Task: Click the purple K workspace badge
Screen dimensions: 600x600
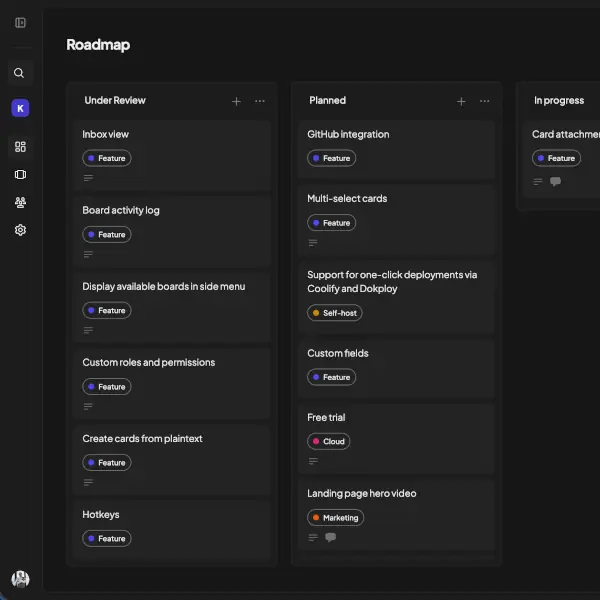Action: [20, 108]
